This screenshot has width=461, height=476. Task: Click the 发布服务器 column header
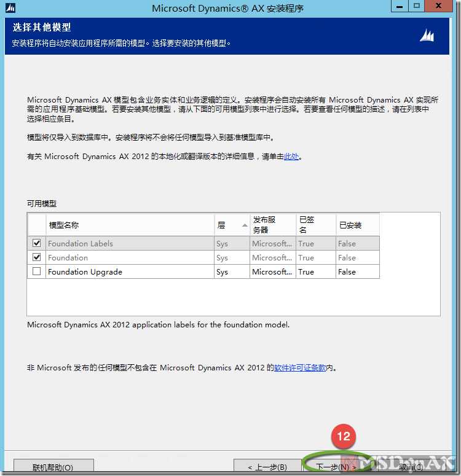[x=273, y=225]
